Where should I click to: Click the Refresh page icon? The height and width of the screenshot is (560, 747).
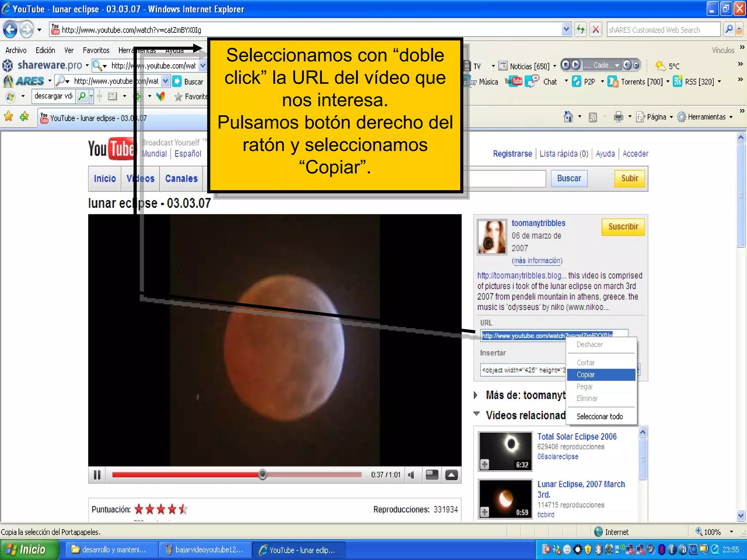tap(580, 30)
